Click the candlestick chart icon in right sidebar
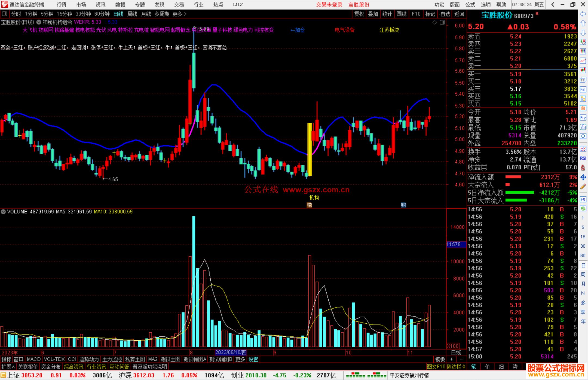The width and height of the screenshot is (588, 380). point(583,70)
